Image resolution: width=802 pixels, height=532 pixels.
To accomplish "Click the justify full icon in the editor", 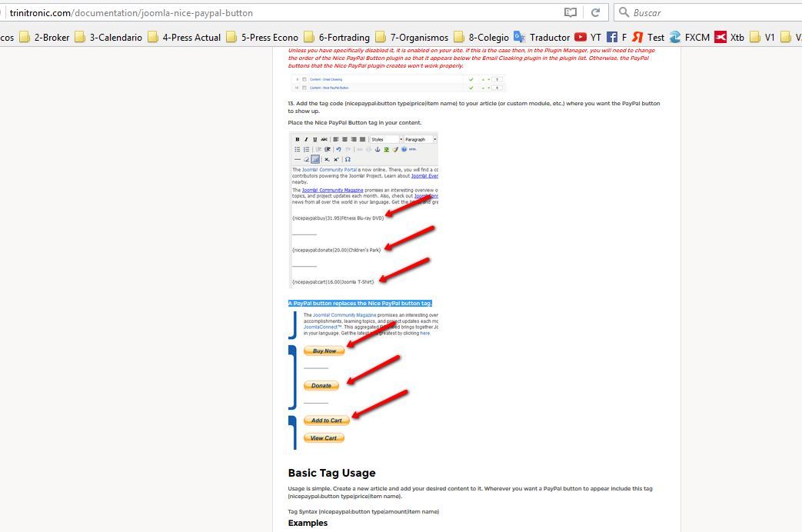I will click(363, 140).
